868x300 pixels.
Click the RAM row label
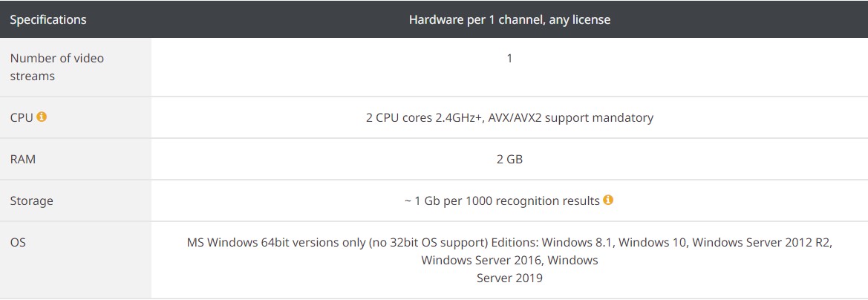23,159
